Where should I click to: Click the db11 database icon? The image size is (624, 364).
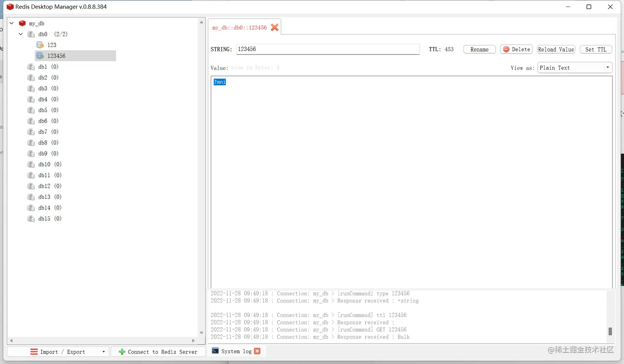click(31, 175)
